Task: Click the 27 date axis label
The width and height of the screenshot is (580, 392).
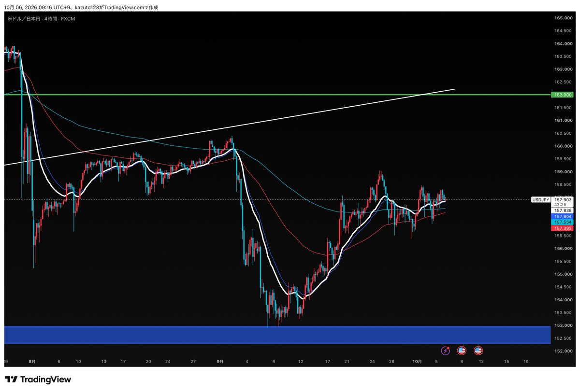Action: click(x=193, y=361)
